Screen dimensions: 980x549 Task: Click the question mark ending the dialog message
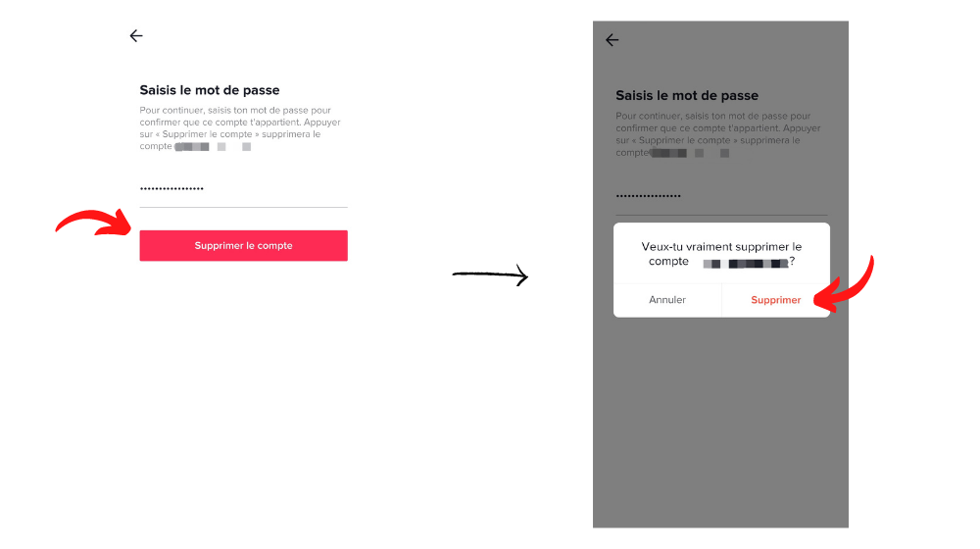792,262
